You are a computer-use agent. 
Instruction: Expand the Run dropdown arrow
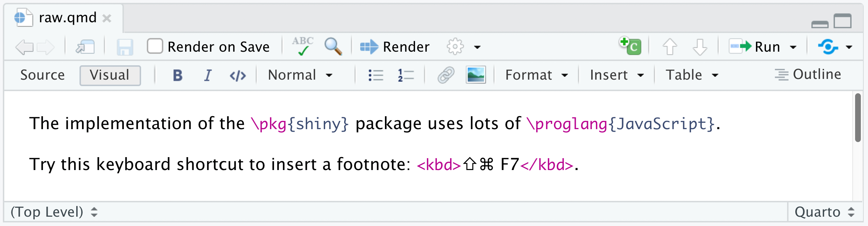793,47
